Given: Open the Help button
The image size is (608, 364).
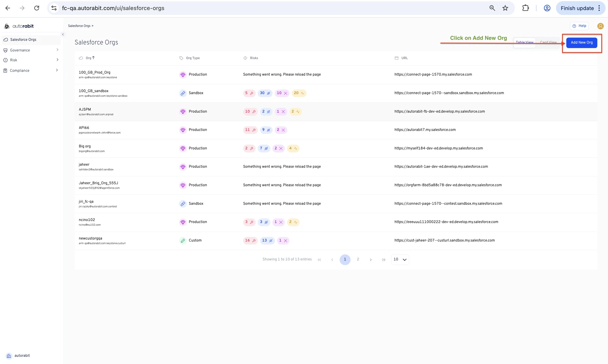Looking at the screenshot, I should pos(579,26).
